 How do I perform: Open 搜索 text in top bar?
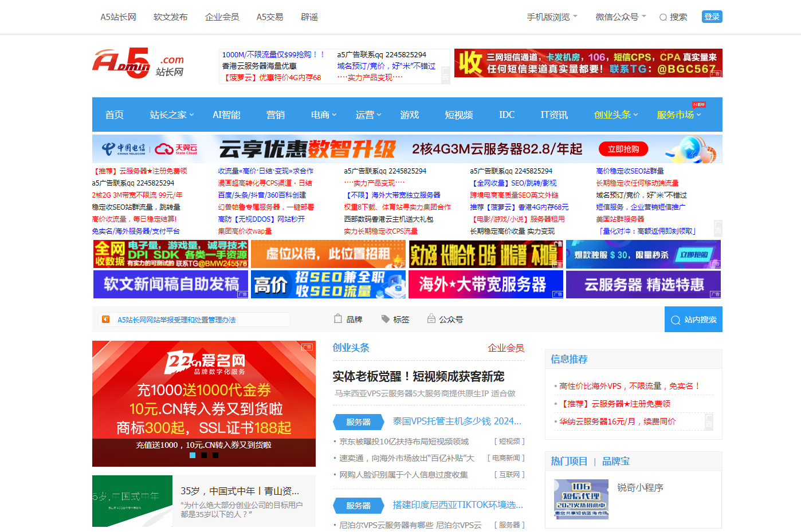[678, 17]
